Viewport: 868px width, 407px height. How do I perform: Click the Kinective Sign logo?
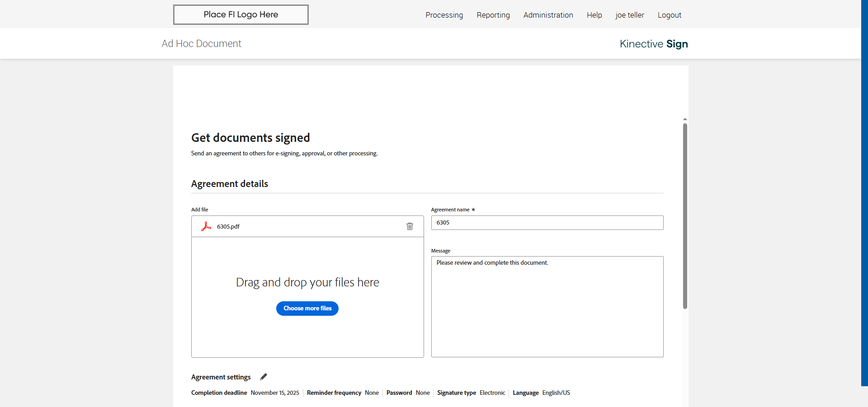654,44
